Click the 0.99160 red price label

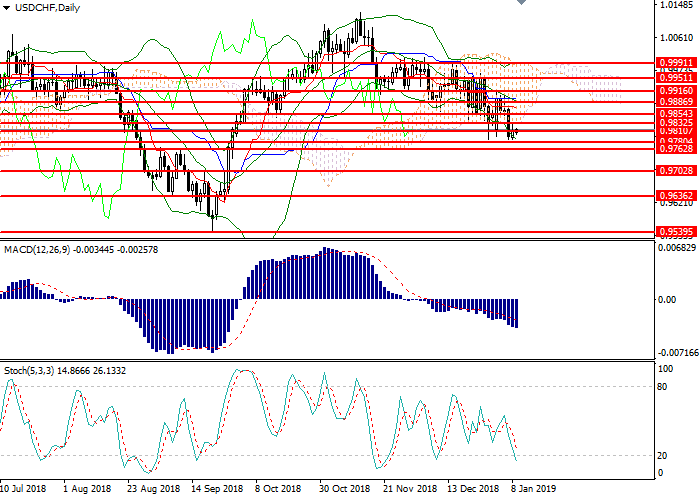click(x=677, y=89)
